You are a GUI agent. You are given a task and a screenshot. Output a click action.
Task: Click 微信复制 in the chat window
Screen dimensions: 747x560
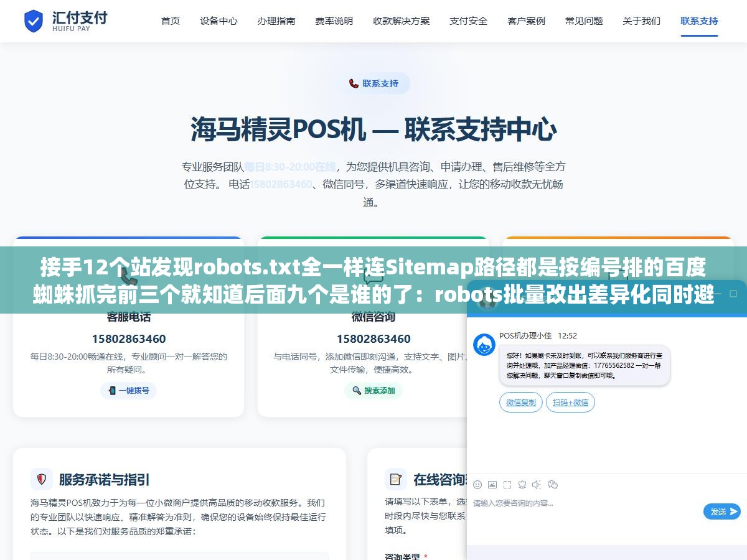521,403
